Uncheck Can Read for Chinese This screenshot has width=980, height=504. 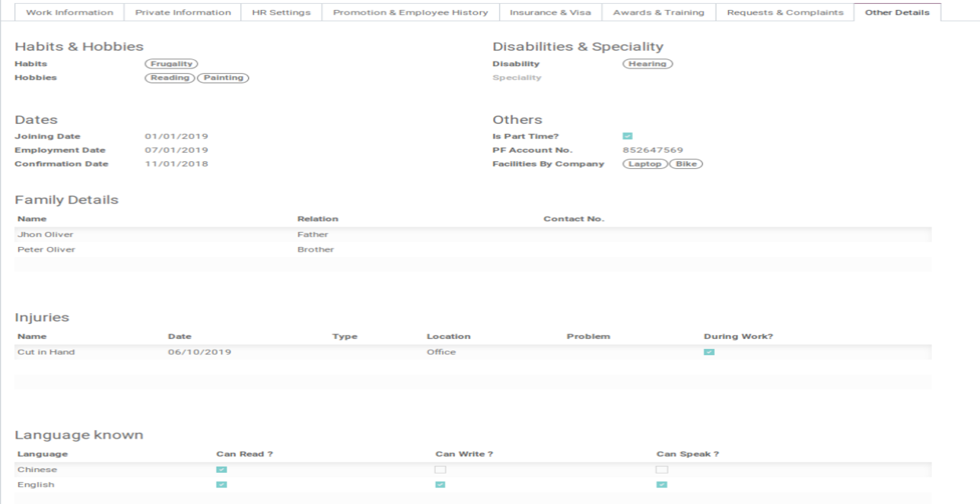pos(221,470)
